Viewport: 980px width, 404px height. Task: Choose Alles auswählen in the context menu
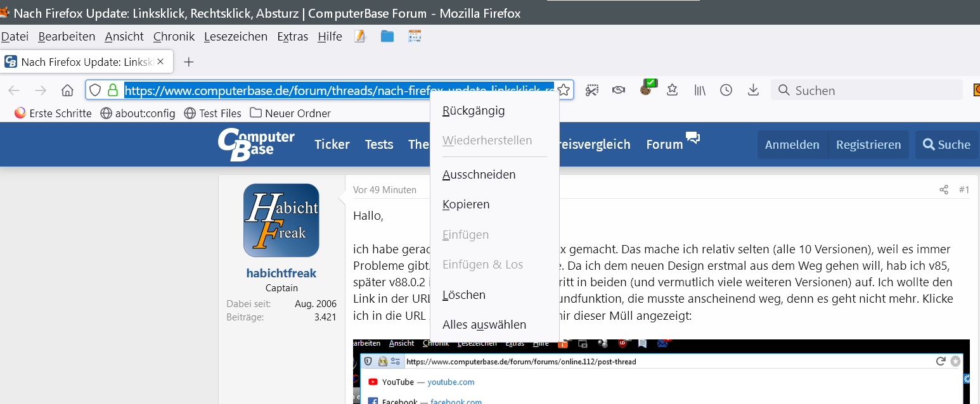[494, 325]
